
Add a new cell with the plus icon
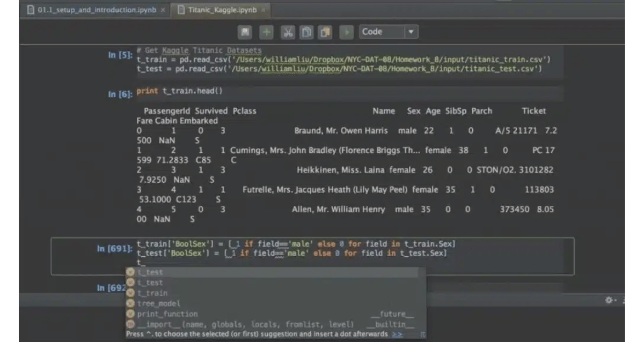[x=266, y=32]
